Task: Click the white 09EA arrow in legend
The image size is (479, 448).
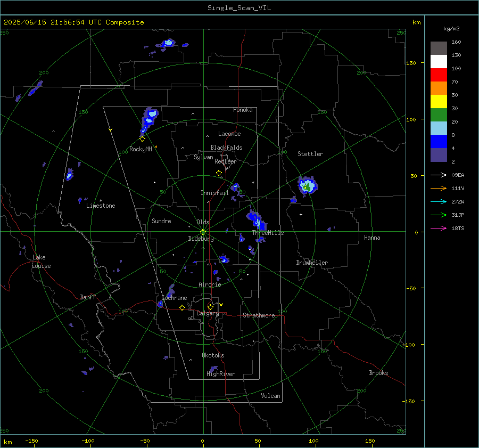Action: 439,175
